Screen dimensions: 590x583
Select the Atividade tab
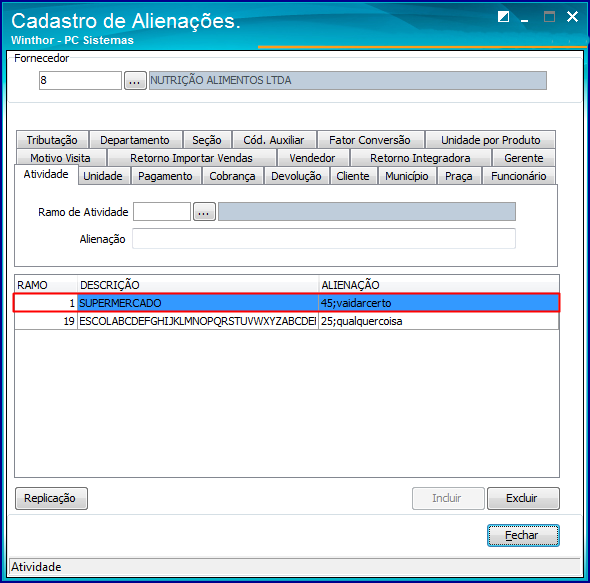point(46,174)
